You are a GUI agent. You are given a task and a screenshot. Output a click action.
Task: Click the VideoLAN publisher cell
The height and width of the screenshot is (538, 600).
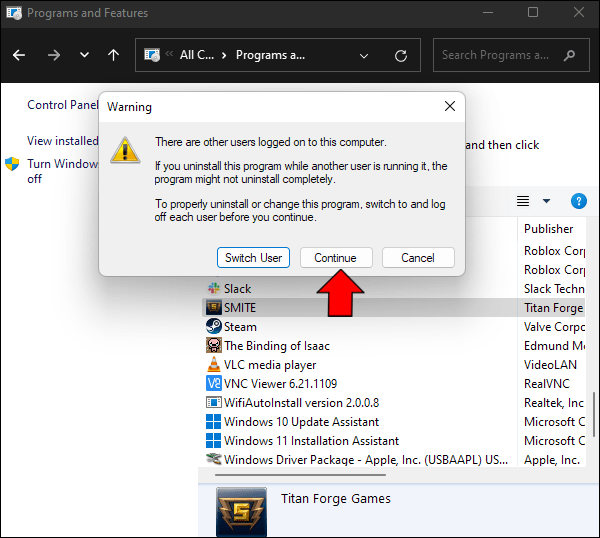click(550, 365)
